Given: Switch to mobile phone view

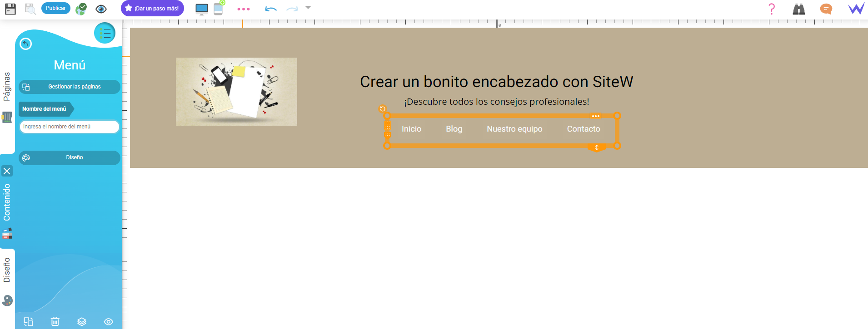Looking at the screenshot, I should click(219, 9).
